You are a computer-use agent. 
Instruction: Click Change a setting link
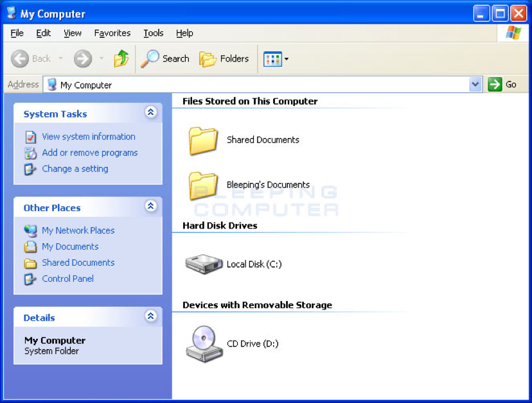75,169
